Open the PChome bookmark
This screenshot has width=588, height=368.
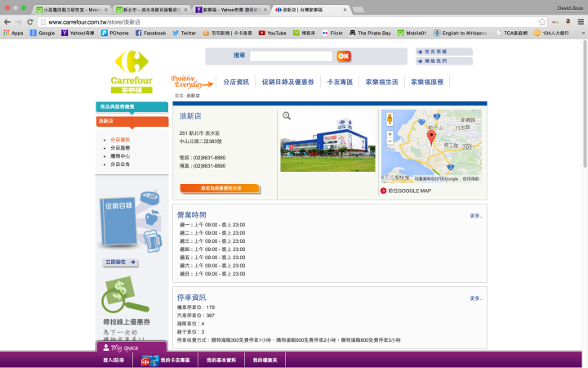pos(115,33)
